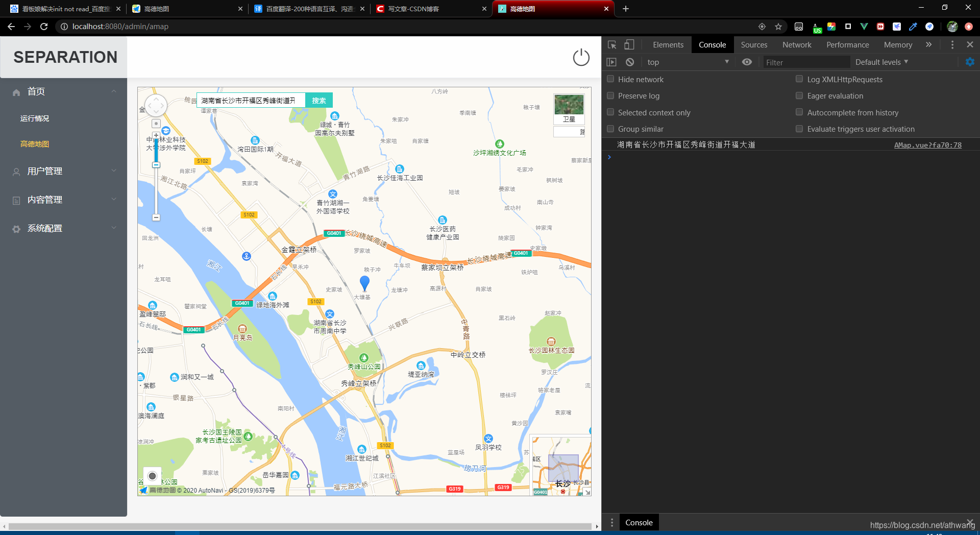
Task: Click view site information icon
Action: [x=64, y=27]
